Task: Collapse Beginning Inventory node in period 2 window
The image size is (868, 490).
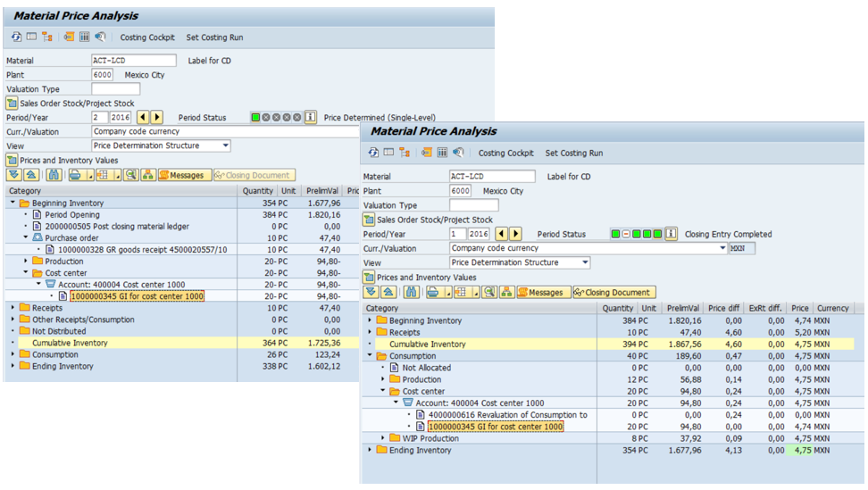Action: point(13,203)
